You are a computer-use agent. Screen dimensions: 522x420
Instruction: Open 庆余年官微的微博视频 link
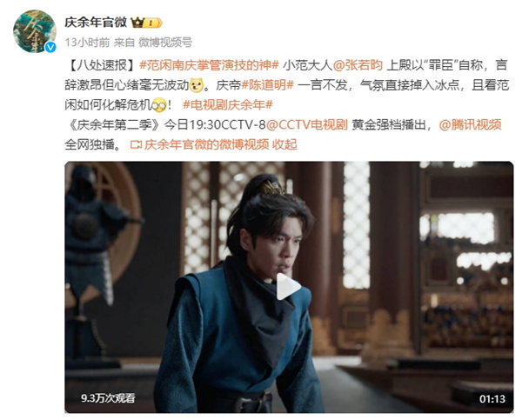point(206,144)
